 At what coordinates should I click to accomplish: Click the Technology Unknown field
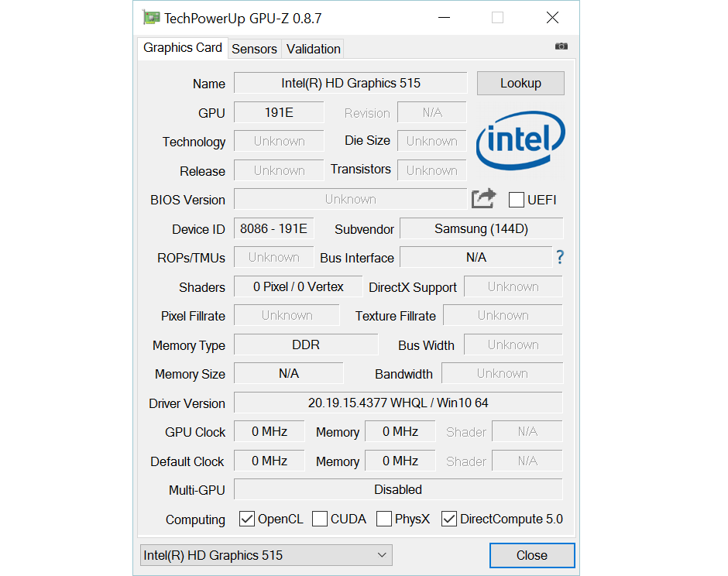(279, 141)
